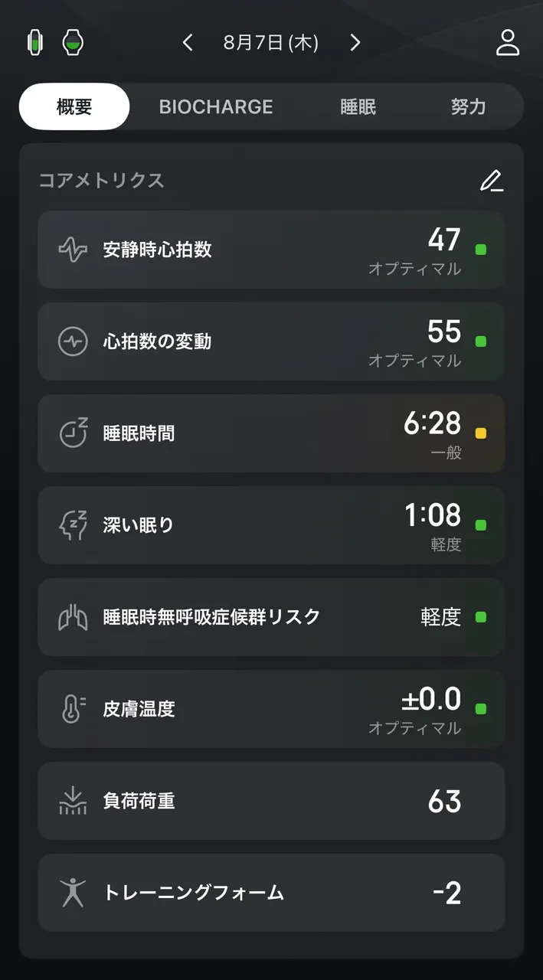Switch to the 睡眠 tab

click(358, 106)
